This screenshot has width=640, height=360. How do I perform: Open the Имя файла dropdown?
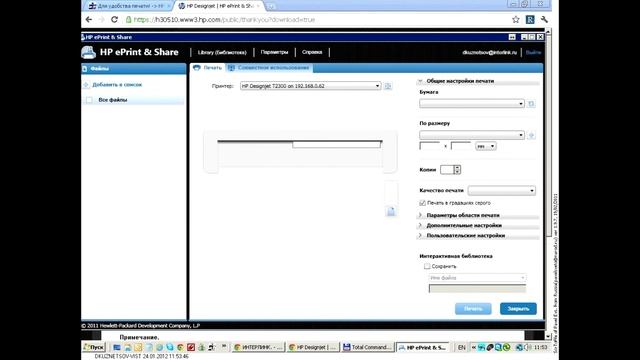(477, 278)
